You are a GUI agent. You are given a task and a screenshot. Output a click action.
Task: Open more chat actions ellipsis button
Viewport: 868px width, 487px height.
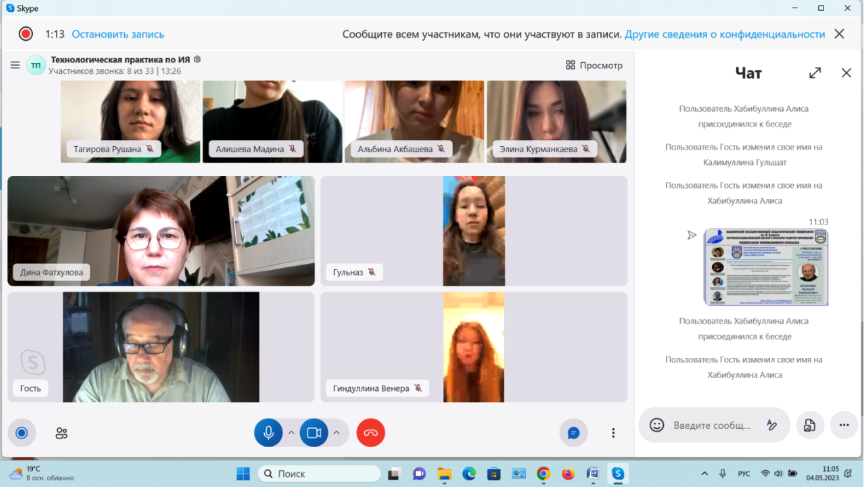843,425
